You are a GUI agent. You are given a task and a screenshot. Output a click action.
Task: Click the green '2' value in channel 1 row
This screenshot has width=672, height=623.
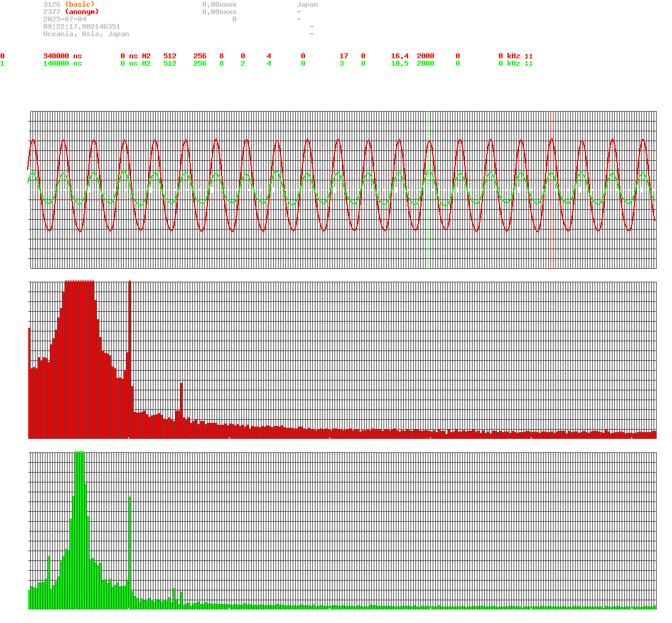pos(243,63)
